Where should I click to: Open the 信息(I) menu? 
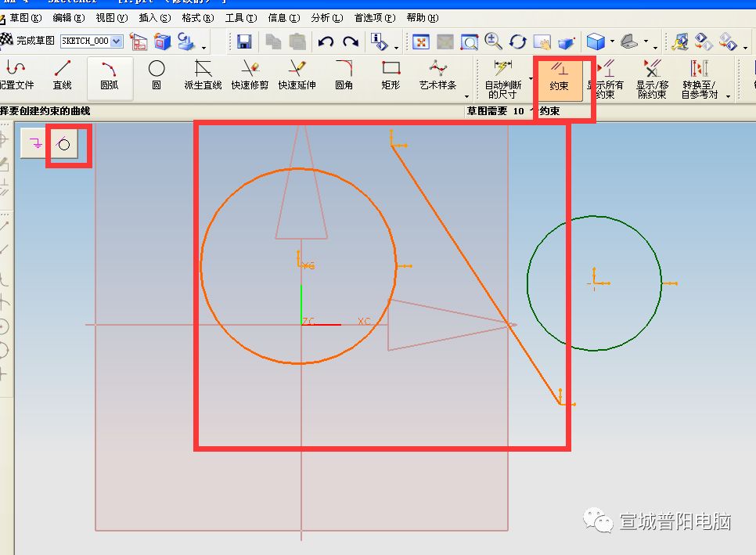[x=284, y=18]
